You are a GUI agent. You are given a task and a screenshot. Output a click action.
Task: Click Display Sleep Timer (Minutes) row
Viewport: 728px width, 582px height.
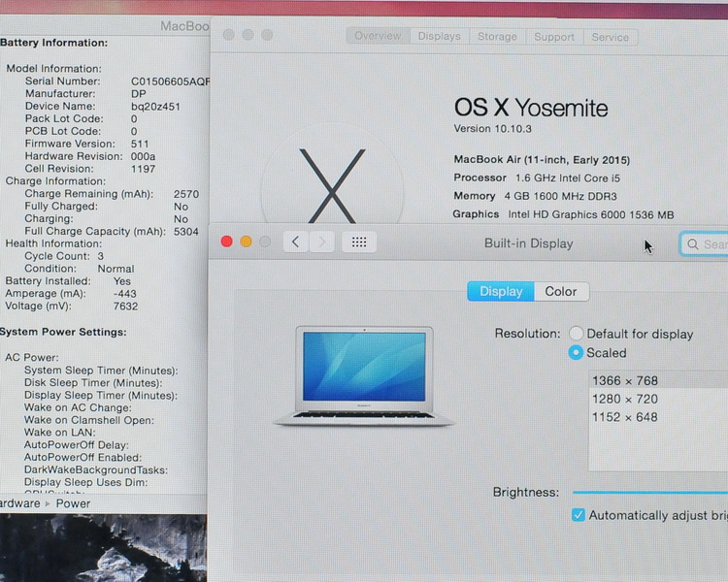tap(101, 396)
